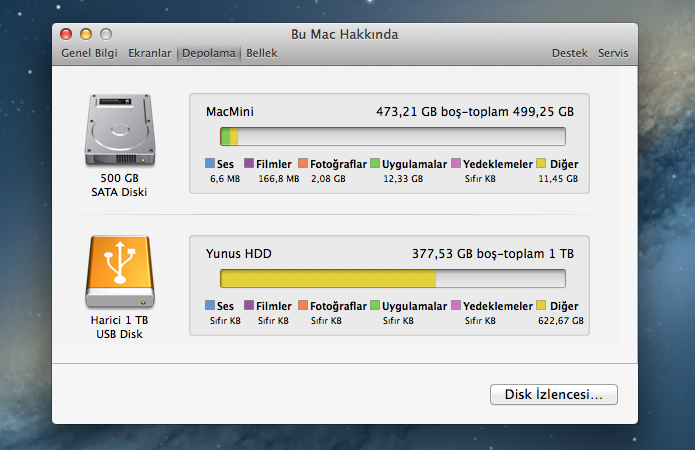Click Yunus HDD's yellow Diğer swatch
The width and height of the screenshot is (695, 450).
click(x=541, y=305)
